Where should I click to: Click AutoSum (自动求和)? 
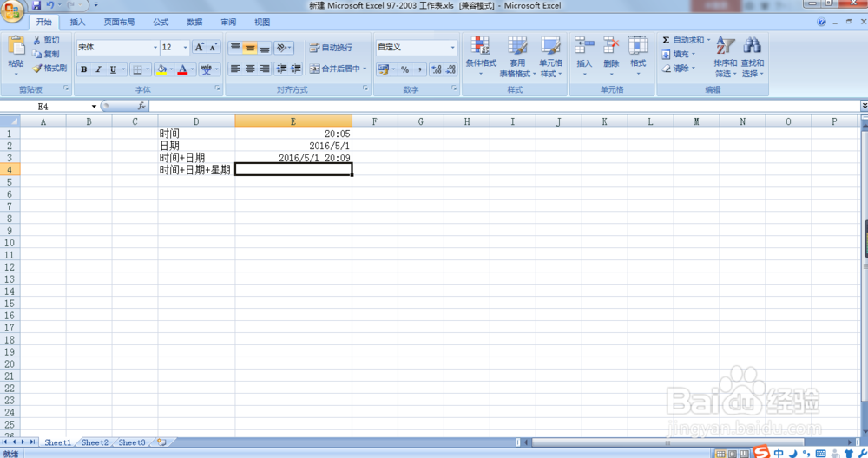click(x=686, y=40)
